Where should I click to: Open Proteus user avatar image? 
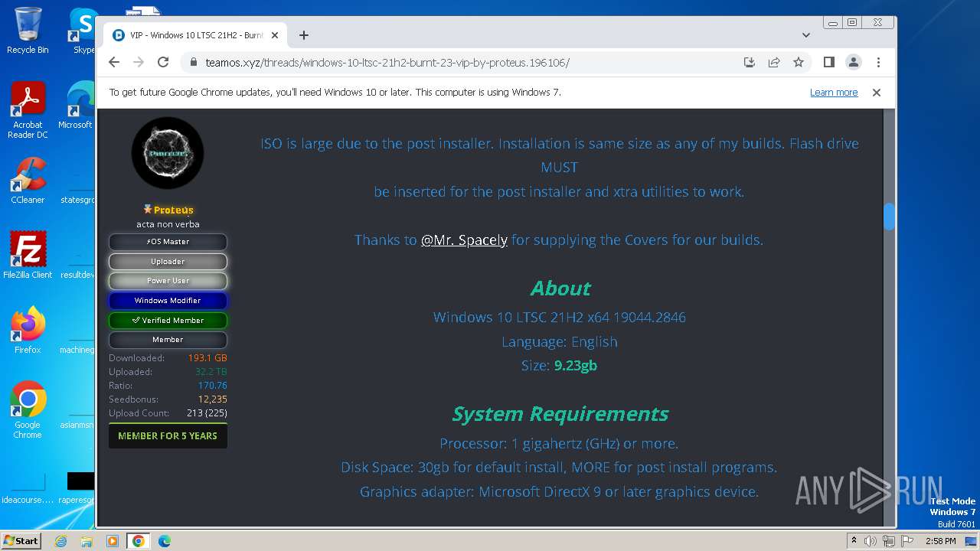tap(168, 153)
